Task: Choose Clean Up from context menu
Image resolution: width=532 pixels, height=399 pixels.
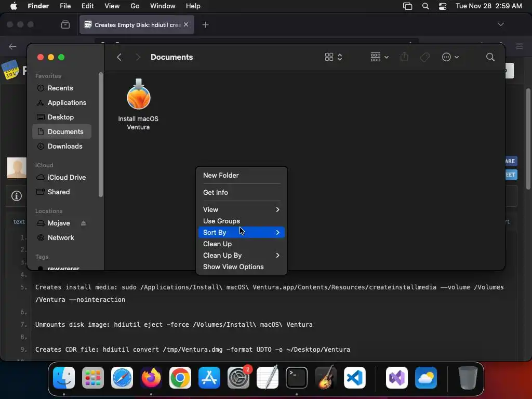Action: point(242,244)
